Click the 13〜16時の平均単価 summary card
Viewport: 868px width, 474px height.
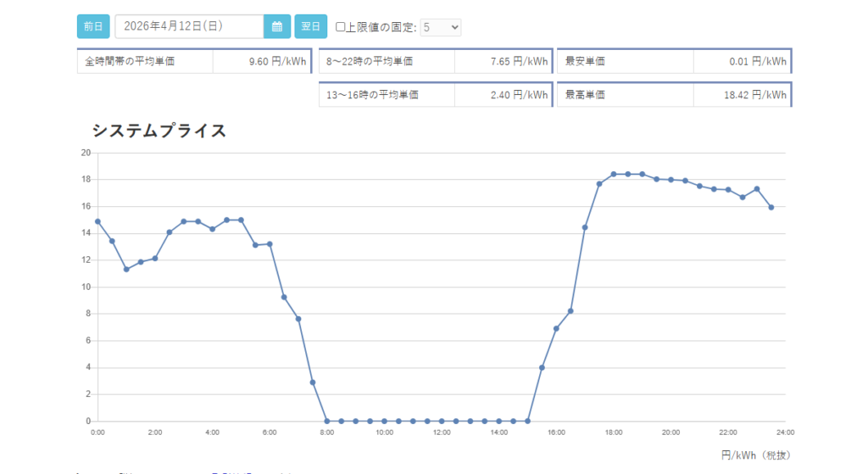436,95
